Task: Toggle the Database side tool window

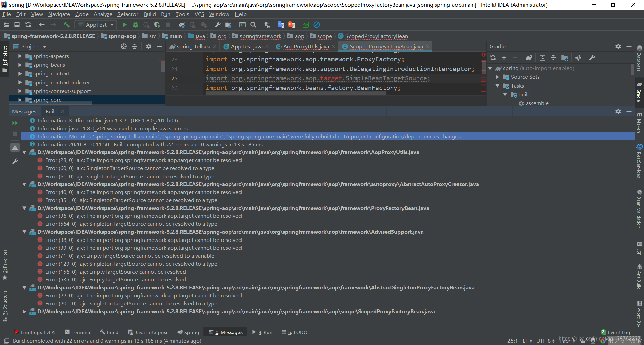Action: pos(639,58)
